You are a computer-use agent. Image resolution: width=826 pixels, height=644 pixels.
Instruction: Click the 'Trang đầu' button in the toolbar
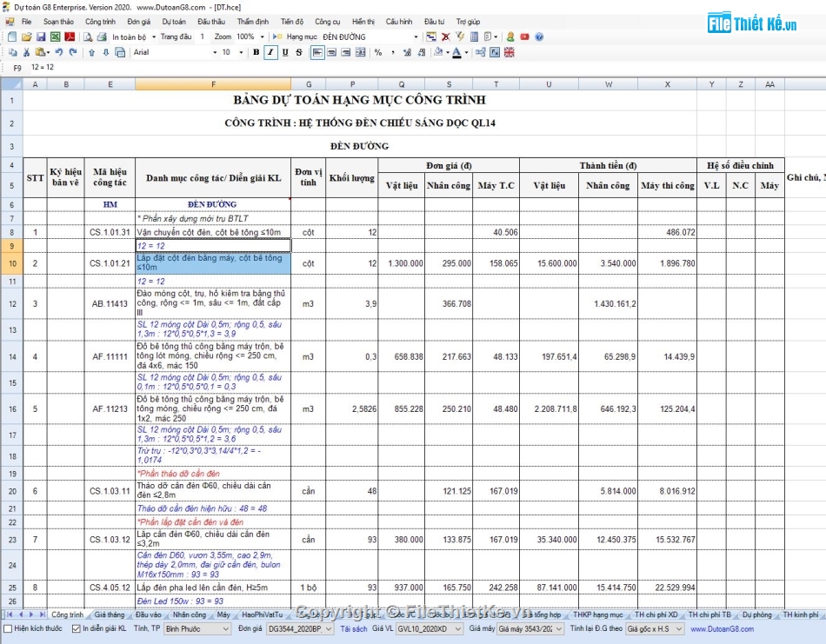(x=176, y=37)
